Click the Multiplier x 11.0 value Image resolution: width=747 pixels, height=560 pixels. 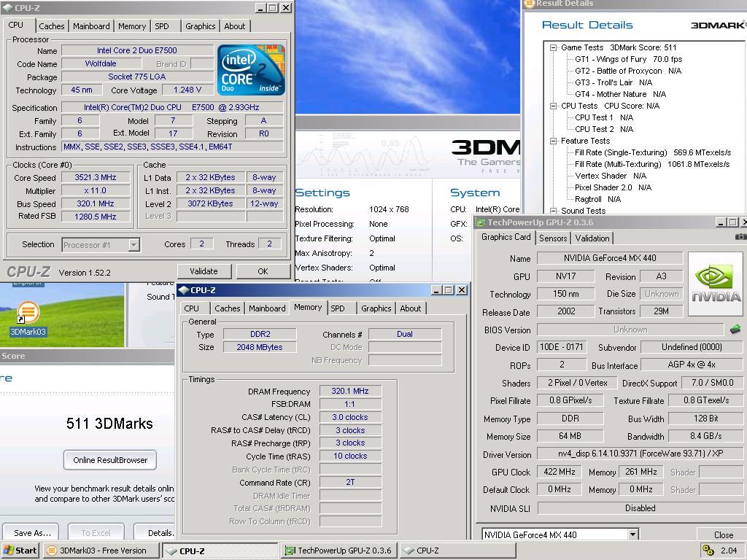96,190
